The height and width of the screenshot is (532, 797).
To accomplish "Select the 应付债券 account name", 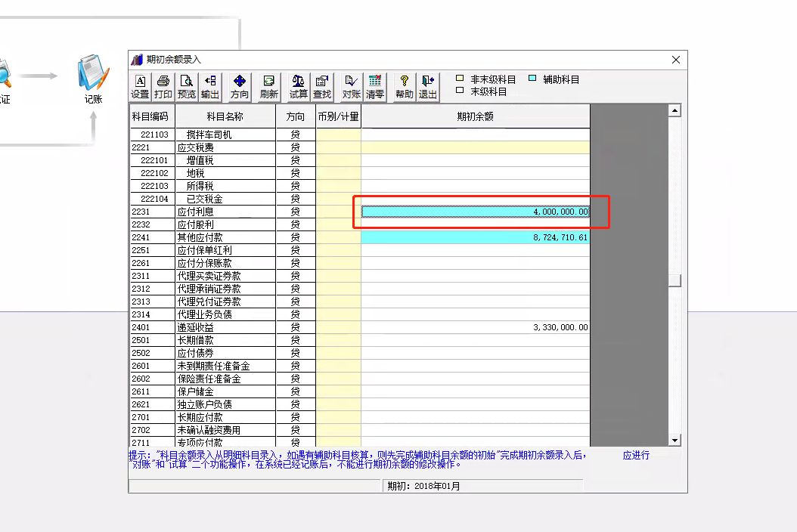I will 195,353.
